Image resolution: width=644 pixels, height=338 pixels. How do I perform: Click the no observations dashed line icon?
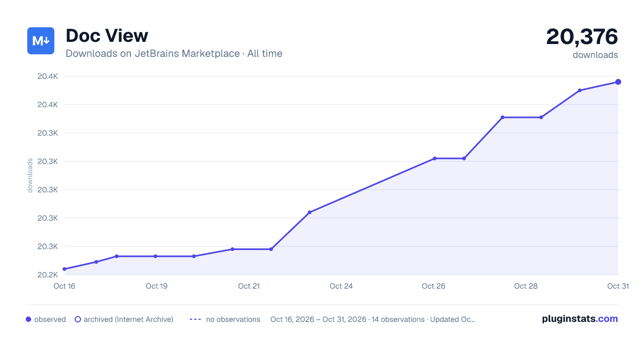point(195,319)
